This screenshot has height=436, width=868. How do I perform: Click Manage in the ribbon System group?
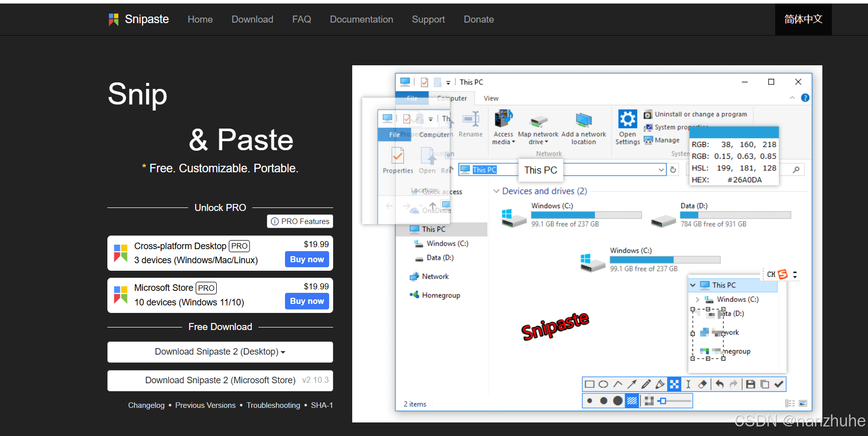coord(662,140)
